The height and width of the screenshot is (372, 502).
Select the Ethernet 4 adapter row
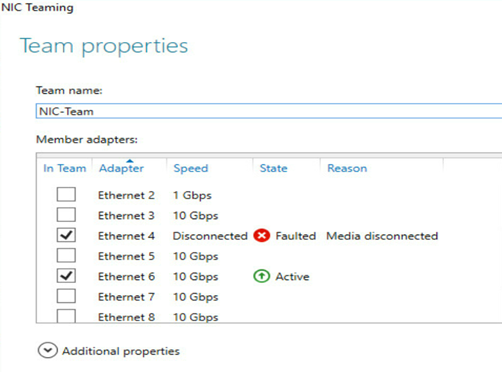click(x=269, y=236)
